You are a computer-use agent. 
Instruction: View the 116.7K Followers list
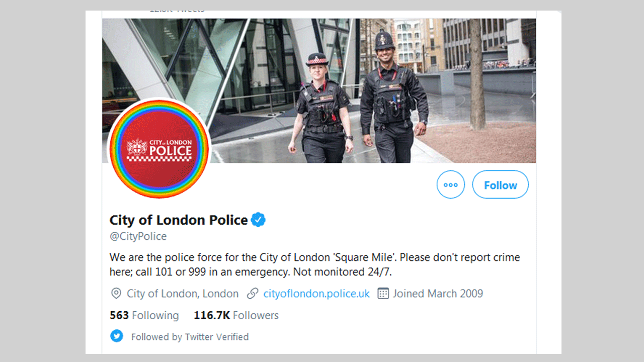236,315
